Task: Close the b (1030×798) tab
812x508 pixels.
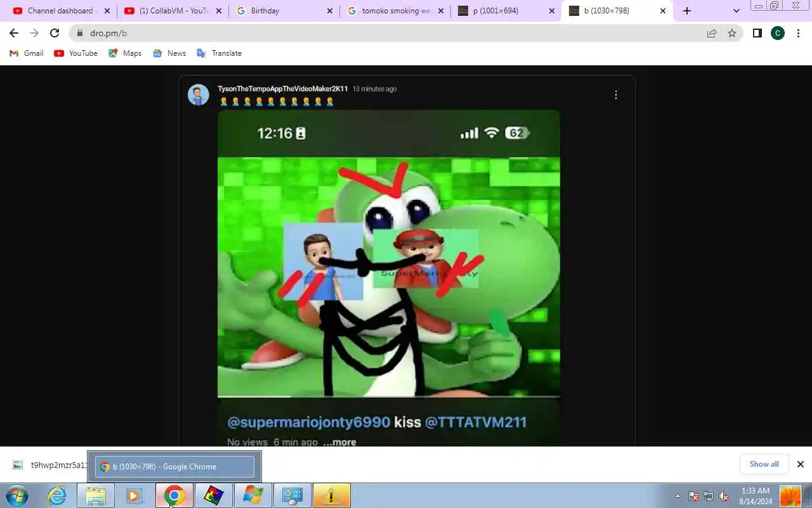Action: 663,11
